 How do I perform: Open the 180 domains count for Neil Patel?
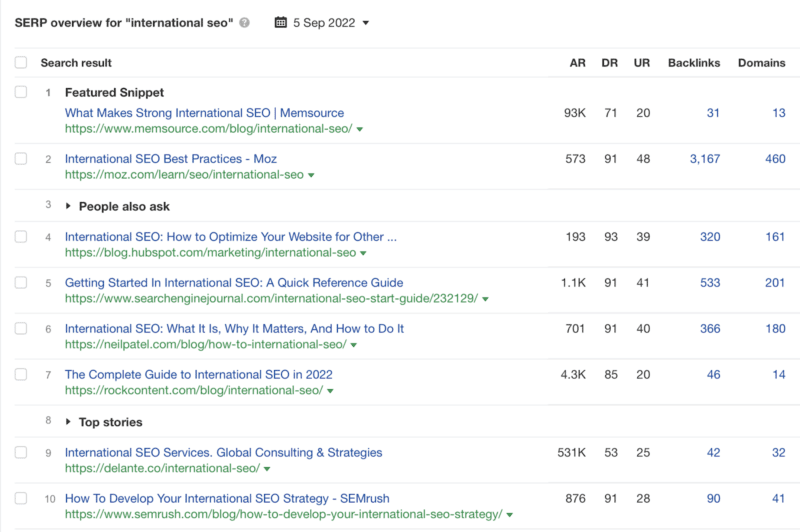pyautogui.click(x=775, y=328)
